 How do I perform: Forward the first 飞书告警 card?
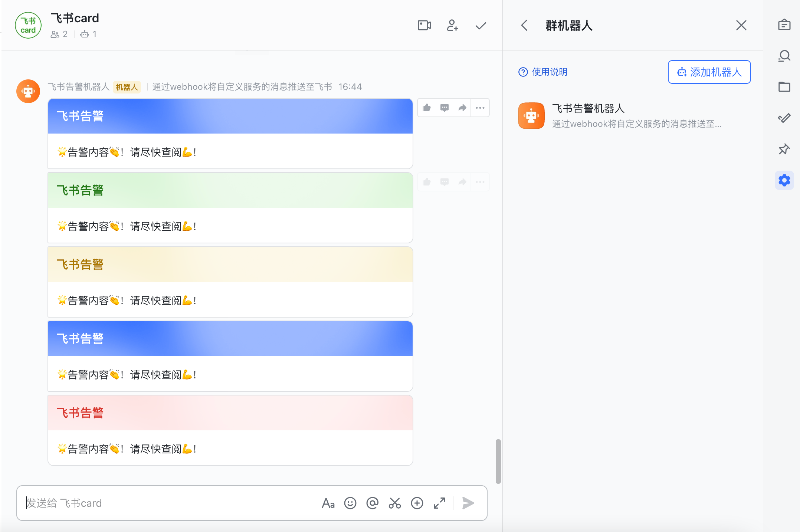pos(462,108)
